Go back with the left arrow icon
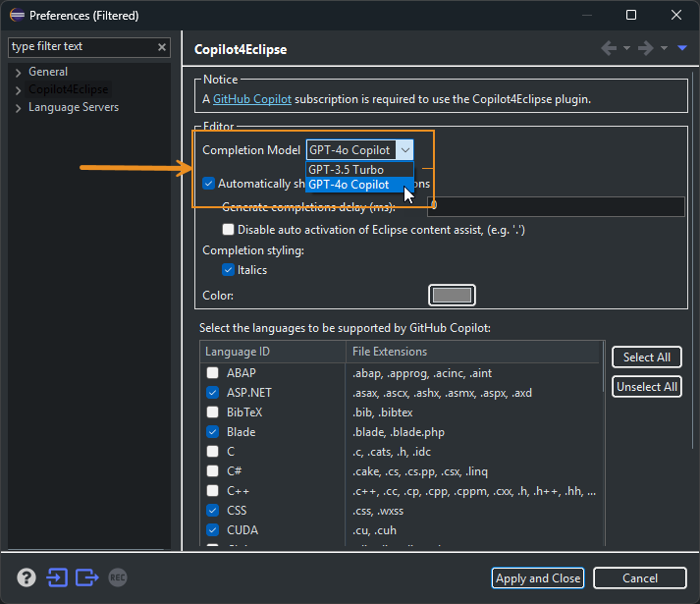Screen dimensions: 700x604 tap(609, 48)
